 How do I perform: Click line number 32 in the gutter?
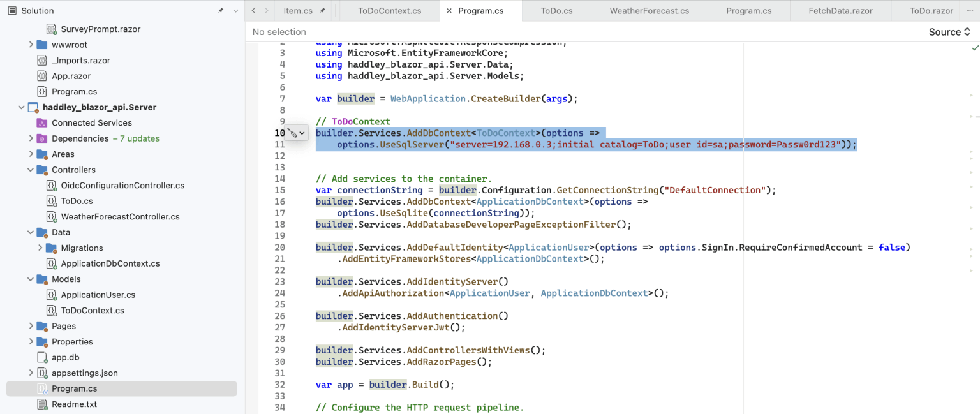click(x=279, y=385)
